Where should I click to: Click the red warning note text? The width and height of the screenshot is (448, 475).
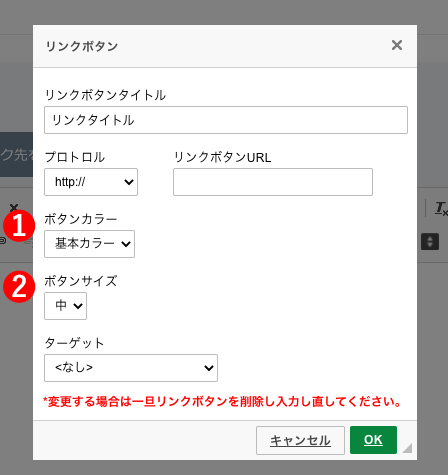tap(223, 402)
